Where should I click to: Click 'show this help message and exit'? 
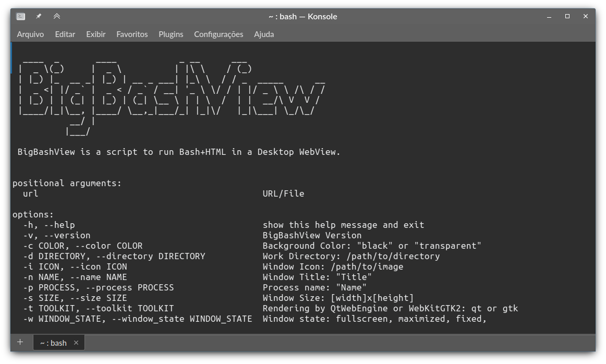coord(343,225)
